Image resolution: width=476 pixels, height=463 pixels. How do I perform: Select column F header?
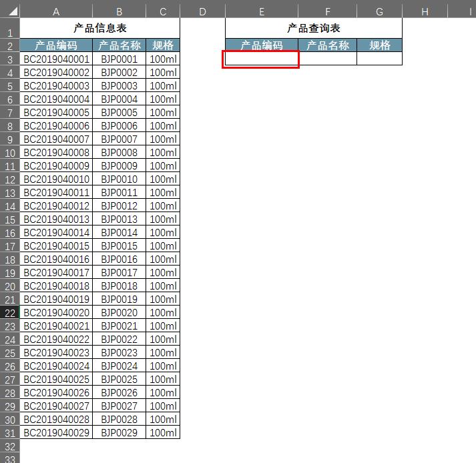[x=328, y=11]
